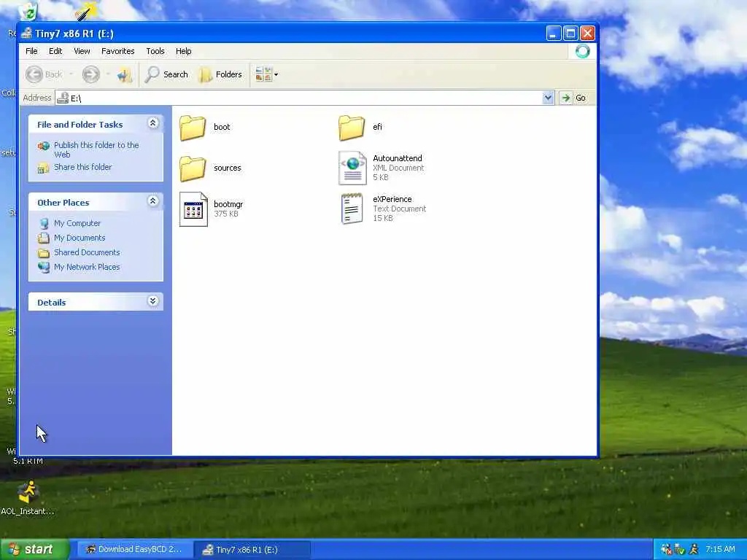This screenshot has width=747, height=560.
Task: Expand the address bar dropdown
Action: tap(548, 98)
